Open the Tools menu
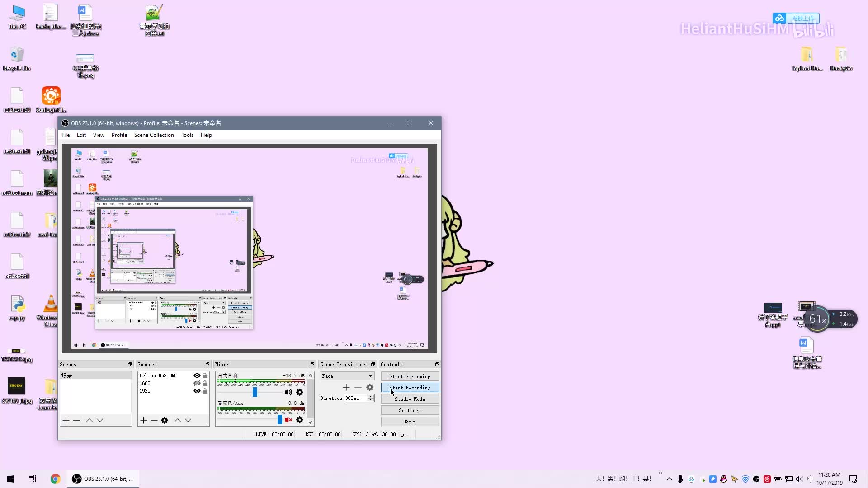Image resolution: width=868 pixels, height=488 pixels. coord(187,135)
